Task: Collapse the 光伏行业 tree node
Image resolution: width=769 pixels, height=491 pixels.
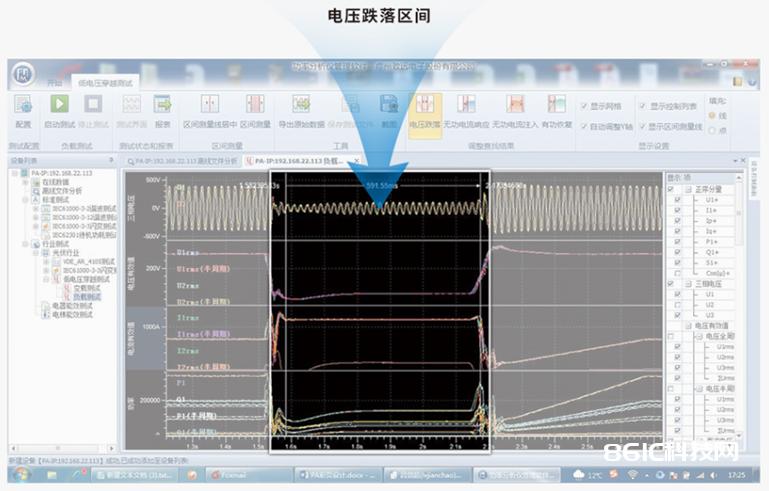Action: coord(35,253)
